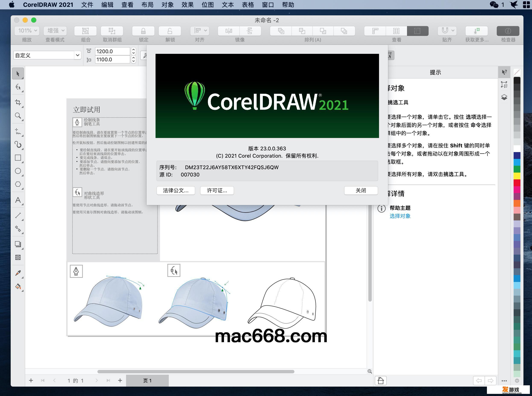Select the Artistic Media tool
The height and width of the screenshot is (396, 532).
[x=18, y=145]
